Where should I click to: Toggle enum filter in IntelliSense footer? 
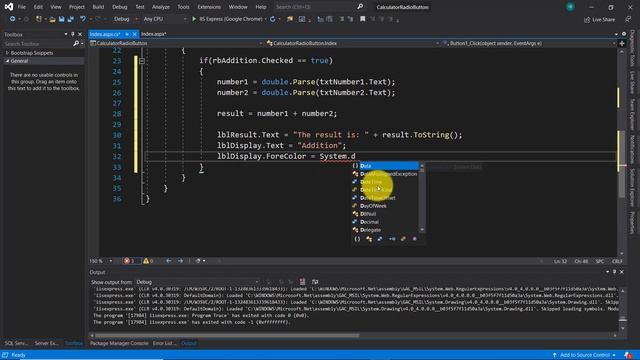pyautogui.click(x=403, y=239)
